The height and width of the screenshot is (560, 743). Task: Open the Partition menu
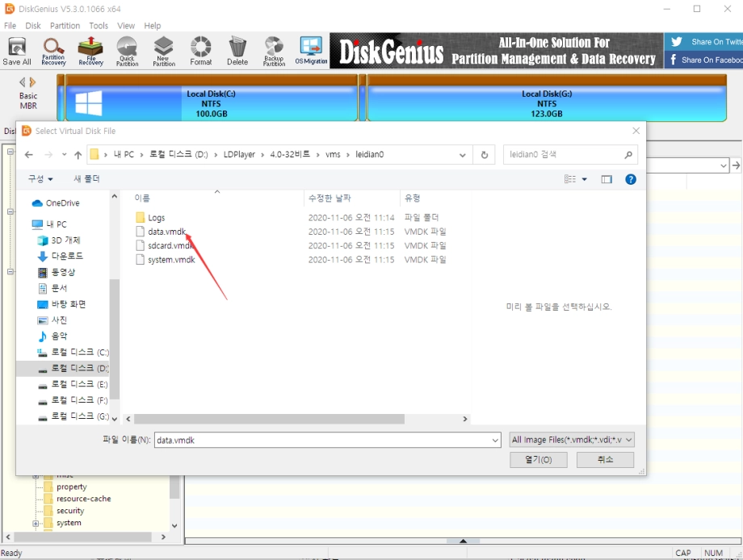[65, 26]
